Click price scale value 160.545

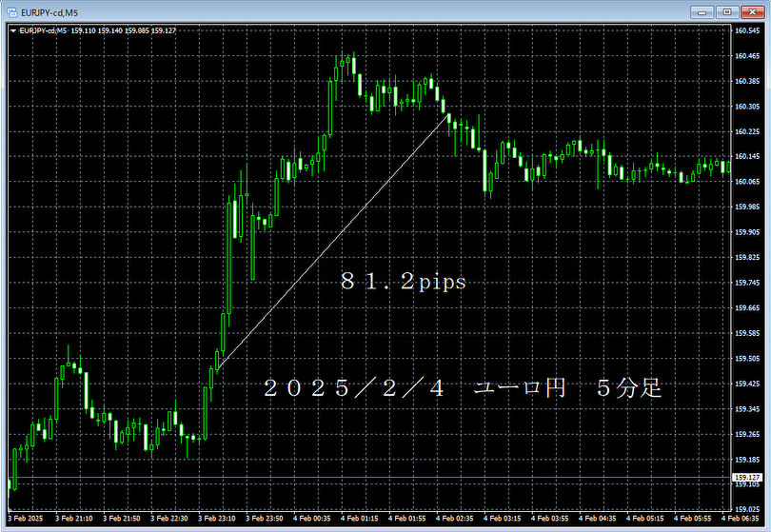click(747, 30)
